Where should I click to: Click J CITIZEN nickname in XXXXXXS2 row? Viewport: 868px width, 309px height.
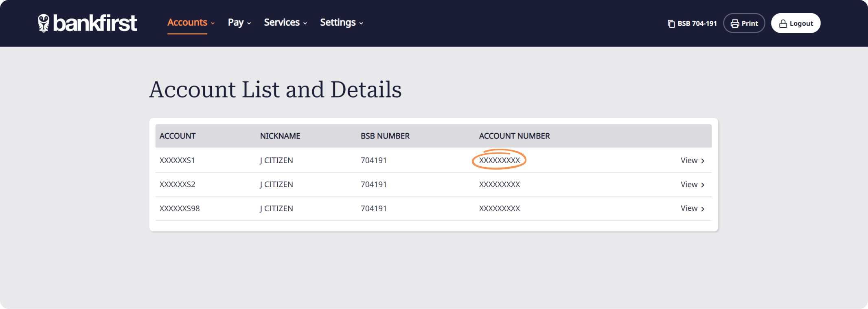[x=276, y=184]
